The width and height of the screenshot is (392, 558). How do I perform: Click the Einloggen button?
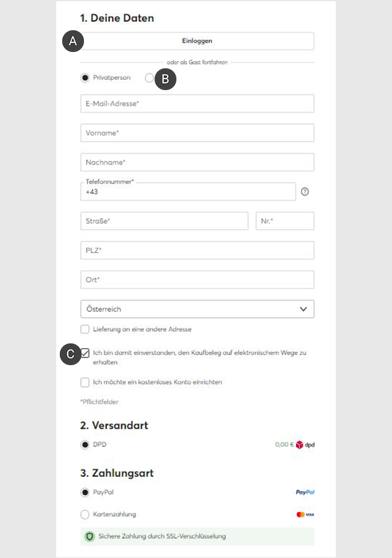tap(198, 41)
